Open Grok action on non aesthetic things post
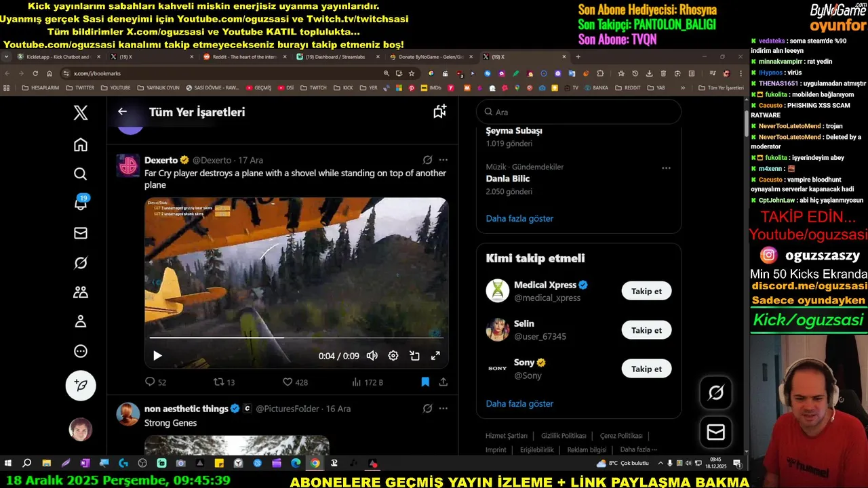868x488 pixels. 427,409
